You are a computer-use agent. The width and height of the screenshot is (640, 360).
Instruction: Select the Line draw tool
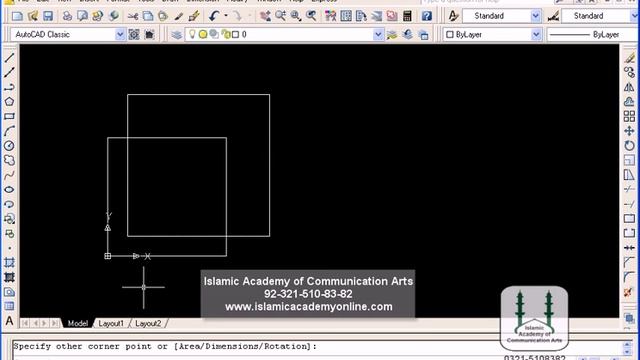(9, 58)
